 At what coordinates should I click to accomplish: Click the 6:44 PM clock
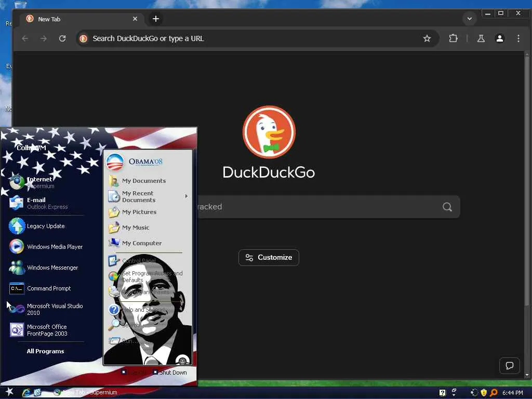pyautogui.click(x=513, y=393)
